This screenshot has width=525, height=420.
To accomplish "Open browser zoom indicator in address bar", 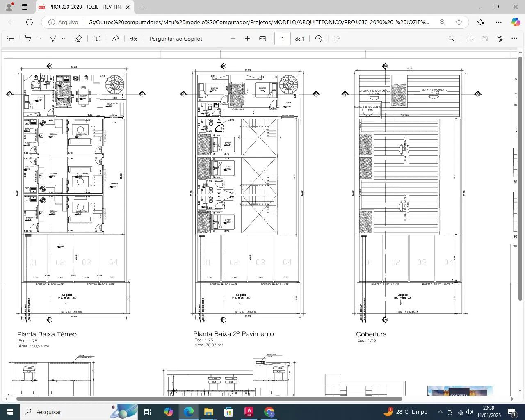I will (442, 22).
